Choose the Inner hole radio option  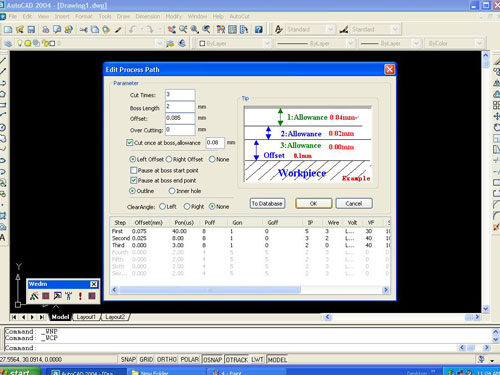click(172, 191)
